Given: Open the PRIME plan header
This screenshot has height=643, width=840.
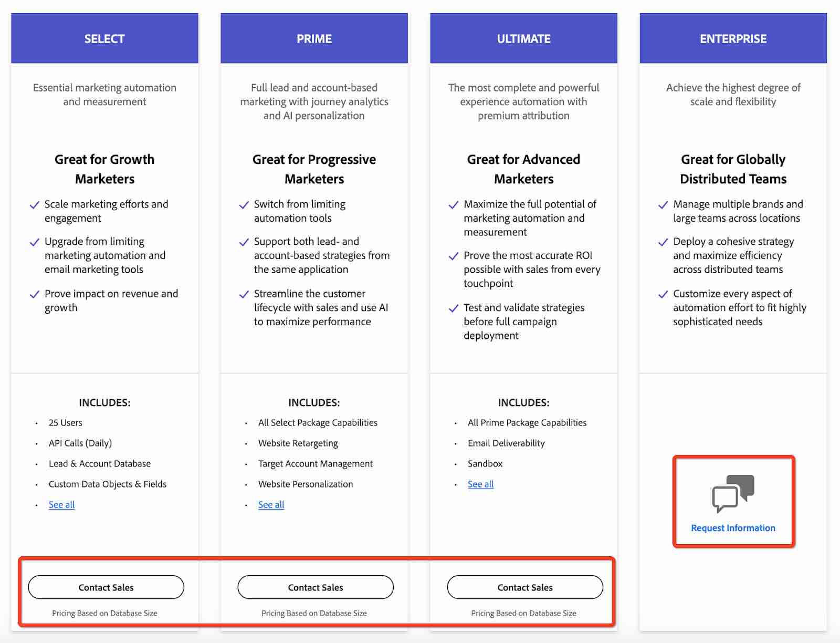Looking at the screenshot, I should [314, 38].
